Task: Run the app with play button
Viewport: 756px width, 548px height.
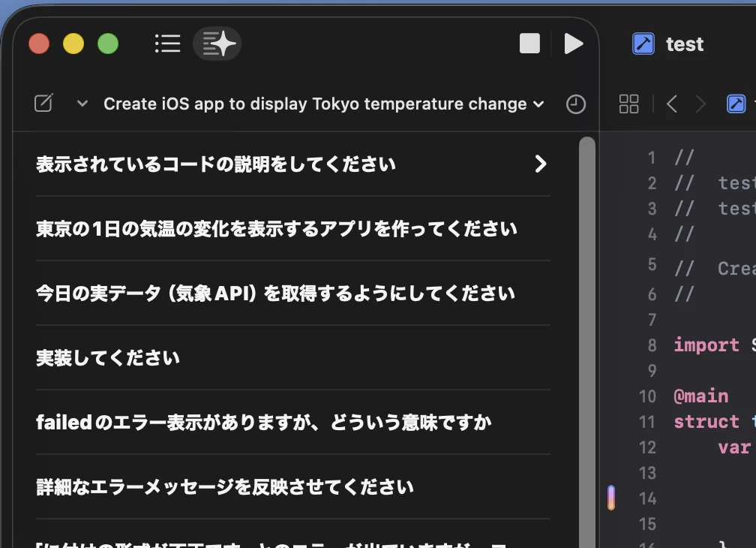Action: pyautogui.click(x=573, y=44)
